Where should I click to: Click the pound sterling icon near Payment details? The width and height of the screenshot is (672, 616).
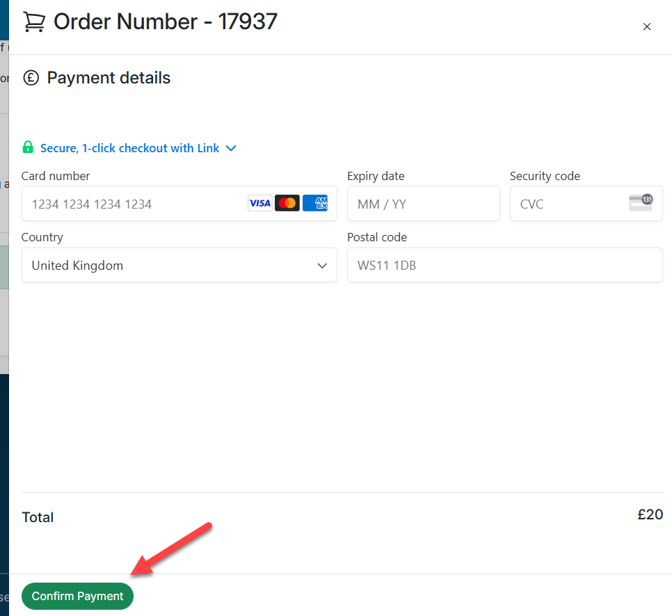31,78
